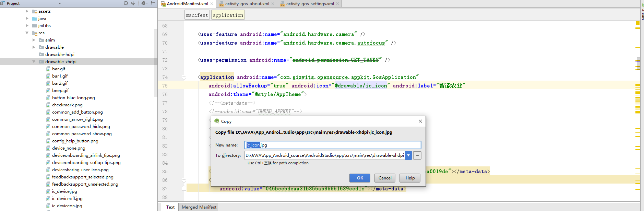644x211 pixels.
Task: Open the Project panel settings gear
Action: click(144, 3)
